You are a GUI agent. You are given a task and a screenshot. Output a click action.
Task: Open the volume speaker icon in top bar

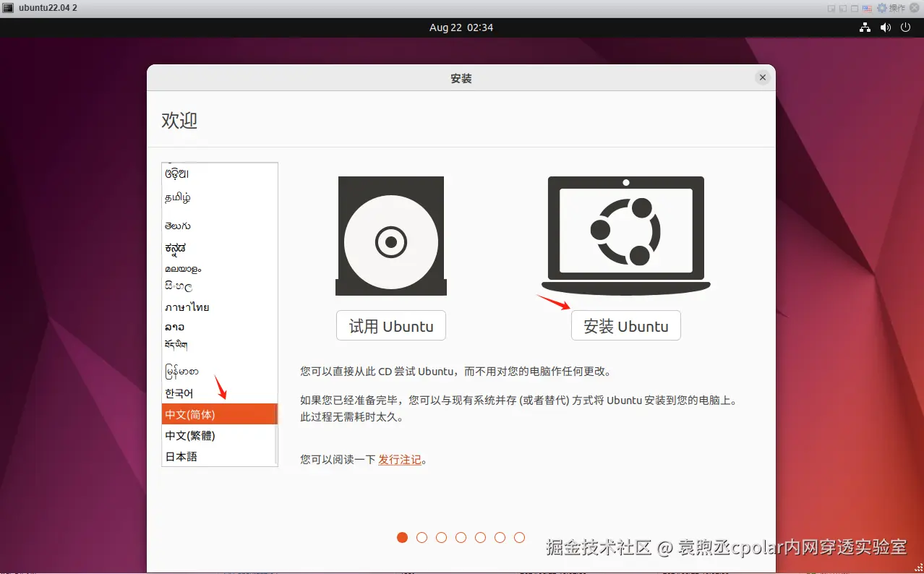click(885, 27)
